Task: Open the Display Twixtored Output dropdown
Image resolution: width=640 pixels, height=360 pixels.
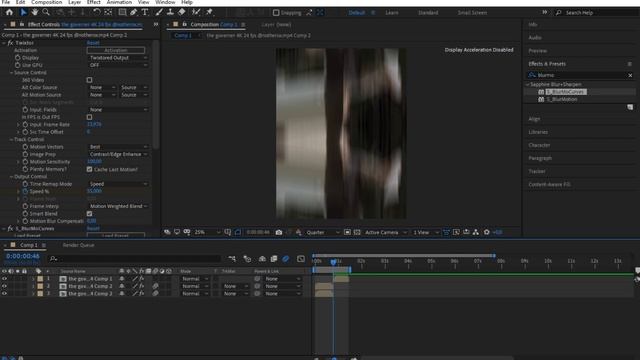Action: [118, 58]
